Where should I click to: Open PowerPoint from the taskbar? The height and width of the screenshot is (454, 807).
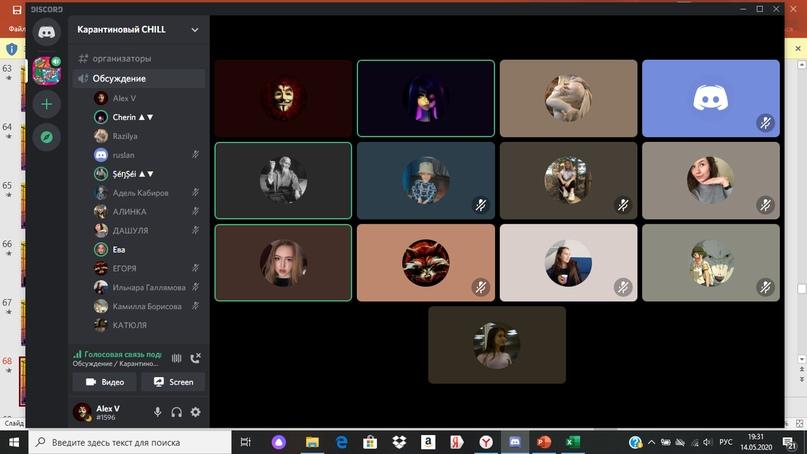[544, 441]
